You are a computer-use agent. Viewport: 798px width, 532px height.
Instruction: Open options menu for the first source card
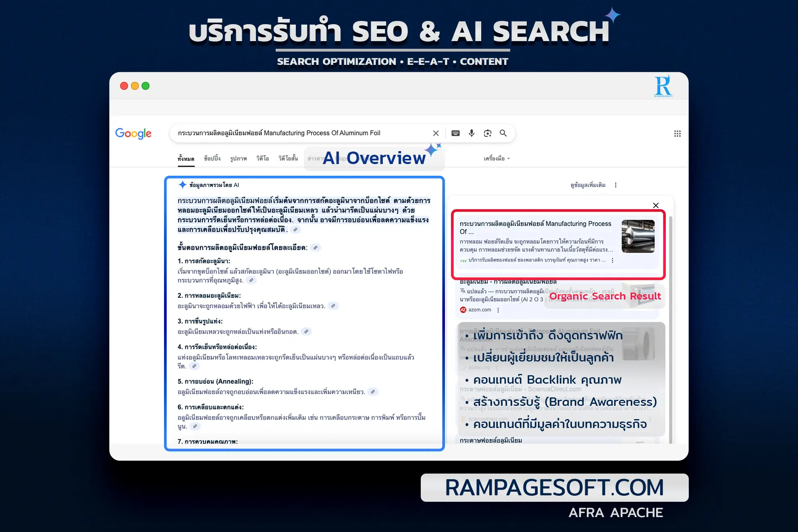coord(613,260)
